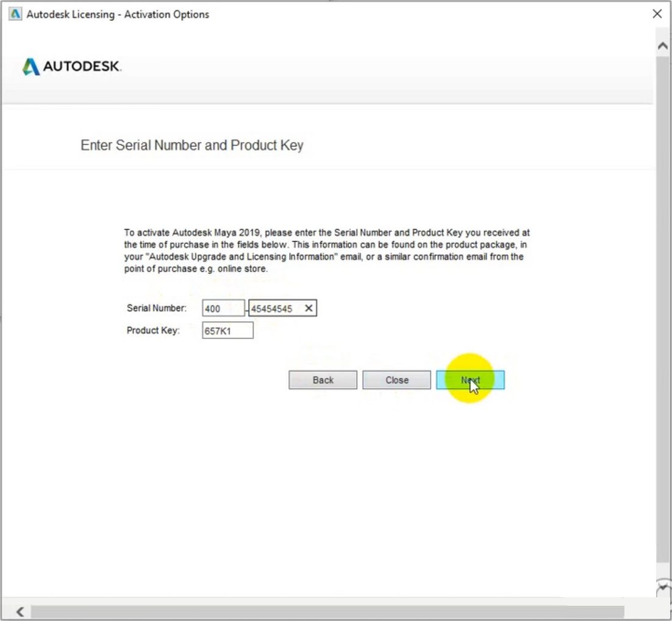Clear the serial number with the X icon
Image resolution: width=672 pixels, height=621 pixels.
click(309, 309)
